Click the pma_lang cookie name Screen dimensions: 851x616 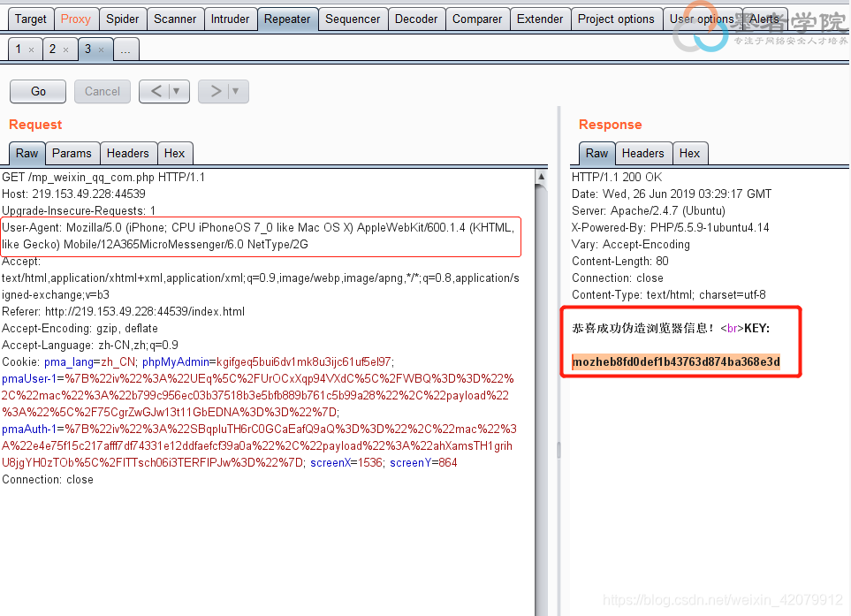69,362
